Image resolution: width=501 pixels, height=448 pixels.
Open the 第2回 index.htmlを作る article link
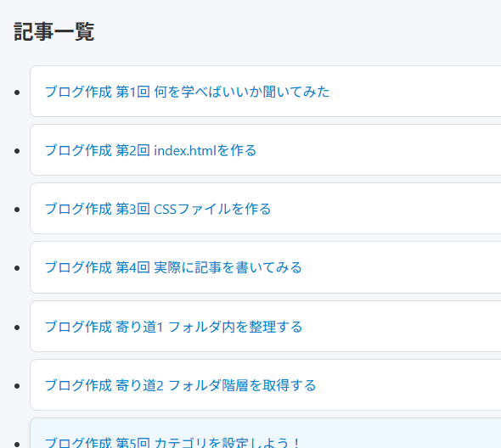click(150, 150)
